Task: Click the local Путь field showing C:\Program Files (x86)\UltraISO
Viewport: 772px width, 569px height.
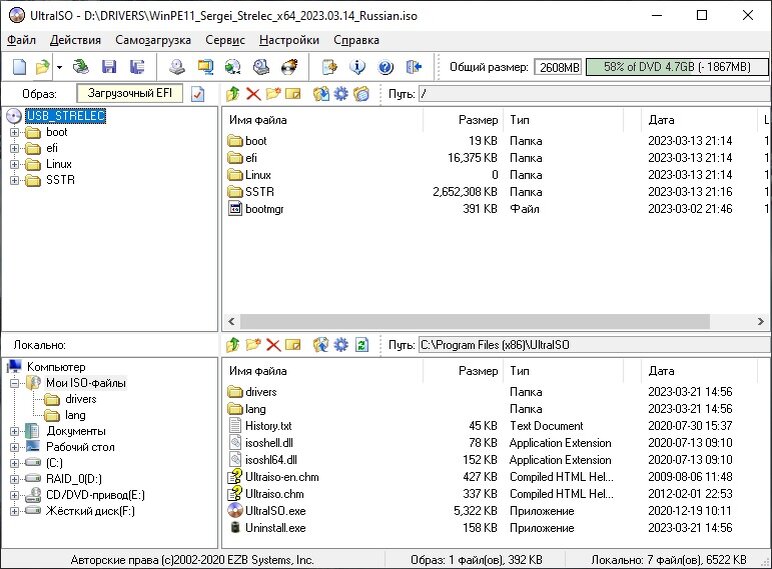Action: tap(594, 345)
